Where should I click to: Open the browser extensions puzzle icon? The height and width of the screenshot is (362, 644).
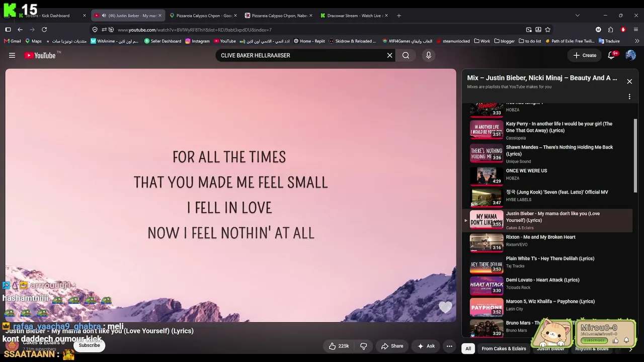click(x=610, y=30)
